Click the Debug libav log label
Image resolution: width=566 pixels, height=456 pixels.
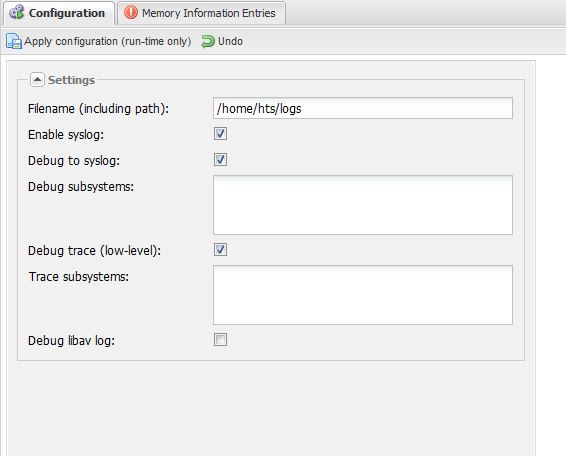71,340
